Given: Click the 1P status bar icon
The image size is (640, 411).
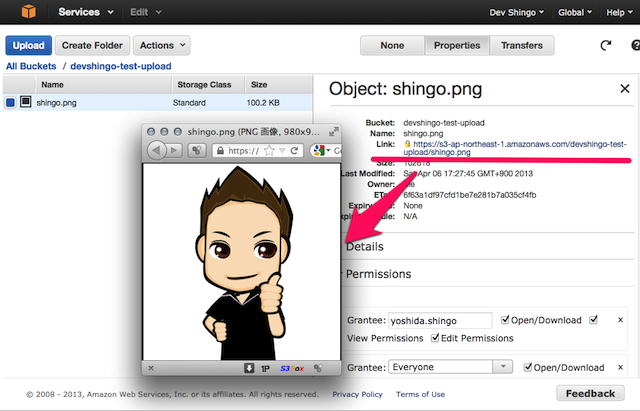Looking at the screenshot, I should [265, 369].
